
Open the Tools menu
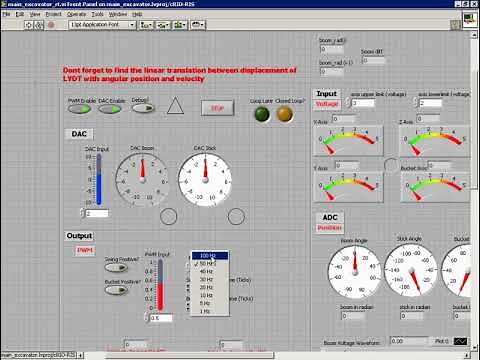(98, 14)
